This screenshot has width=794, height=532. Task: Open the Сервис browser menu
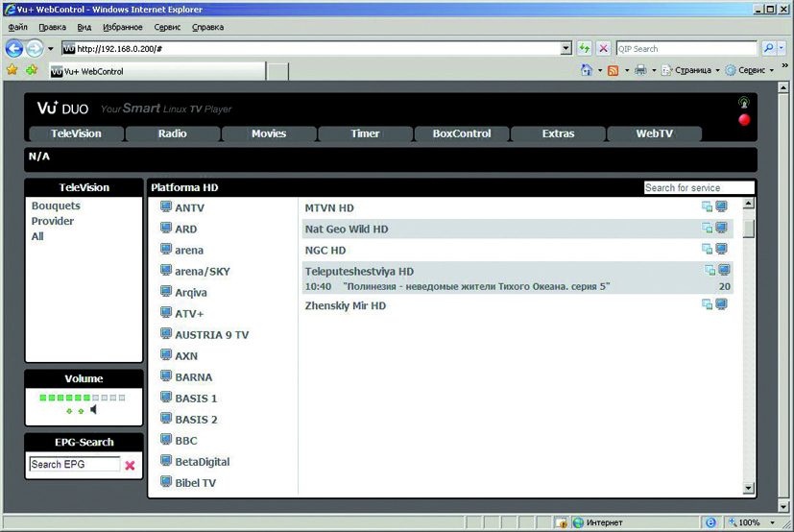(x=167, y=27)
